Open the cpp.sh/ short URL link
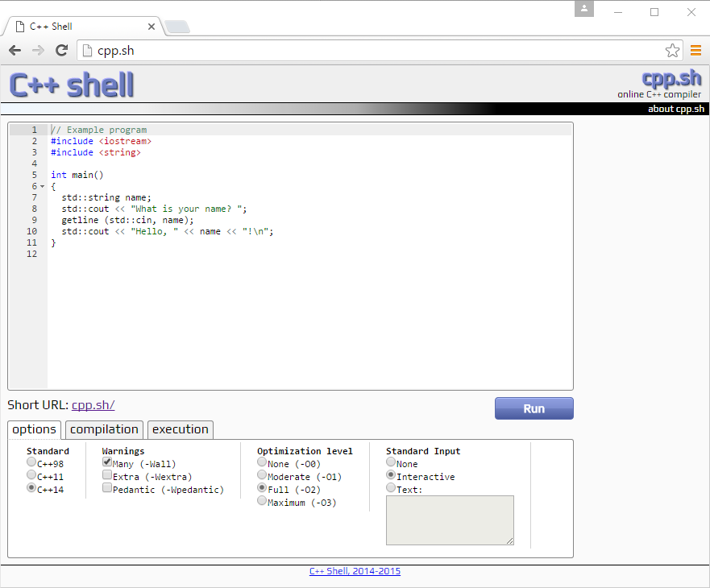This screenshot has width=710, height=588. (93, 405)
